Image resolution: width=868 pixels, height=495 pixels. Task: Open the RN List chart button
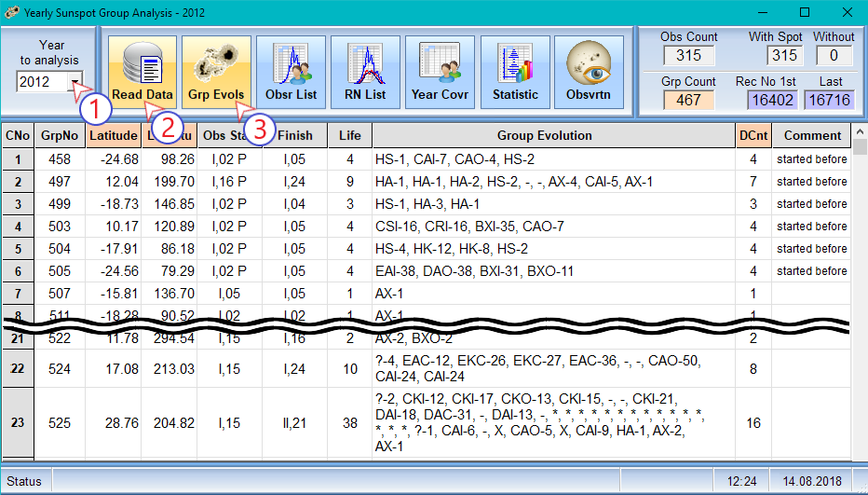tap(365, 72)
